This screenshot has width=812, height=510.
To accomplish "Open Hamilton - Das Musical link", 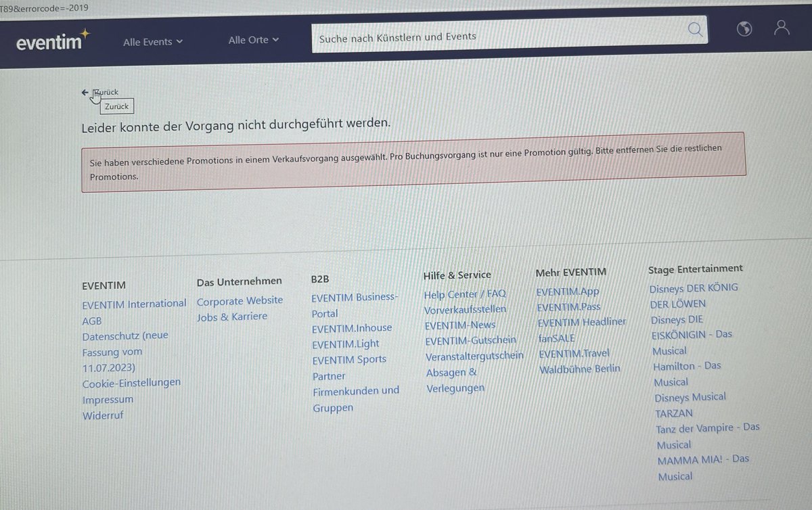I will click(687, 374).
